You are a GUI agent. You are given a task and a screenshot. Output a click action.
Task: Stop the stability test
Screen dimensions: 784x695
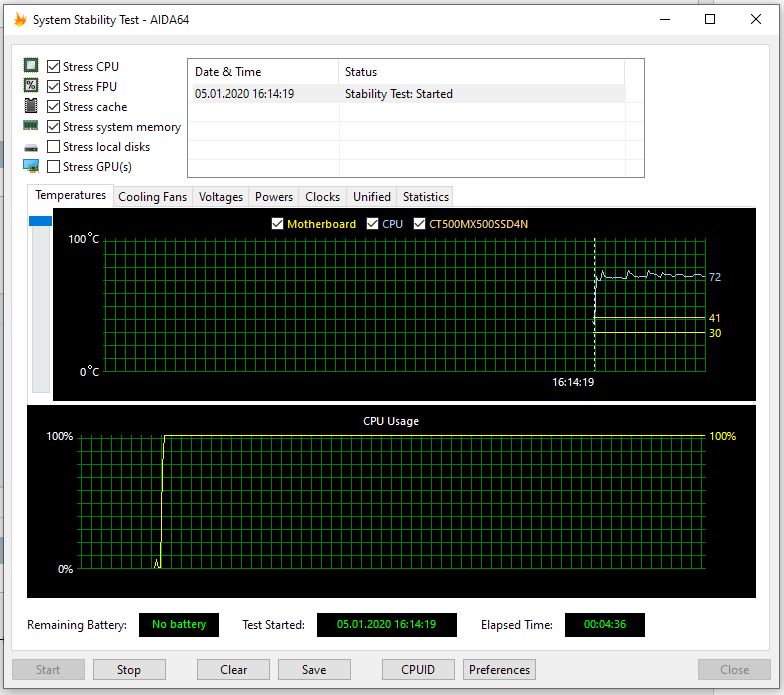129,670
